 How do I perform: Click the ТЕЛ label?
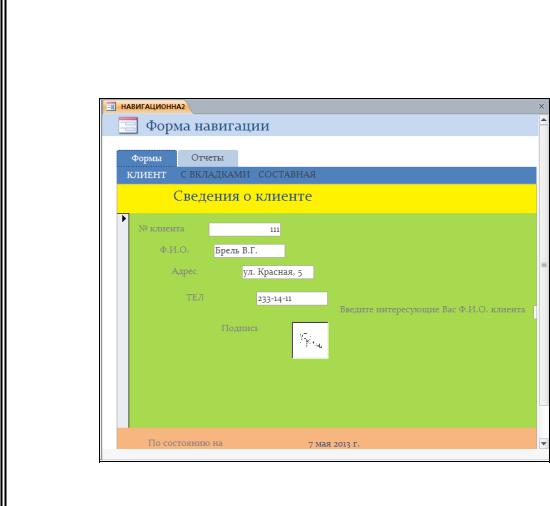tap(195, 298)
